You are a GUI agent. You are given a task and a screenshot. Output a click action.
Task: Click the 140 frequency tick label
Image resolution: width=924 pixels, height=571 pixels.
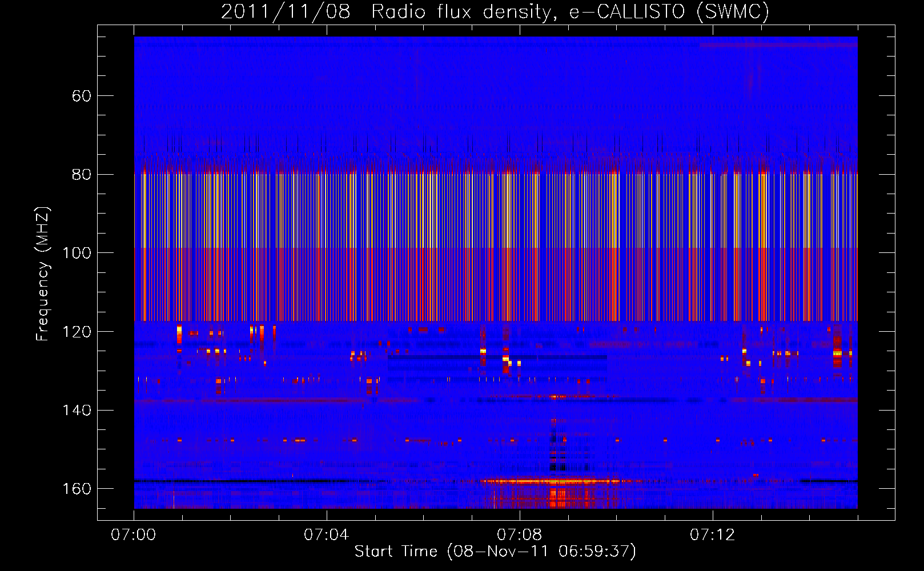pyautogui.click(x=77, y=411)
